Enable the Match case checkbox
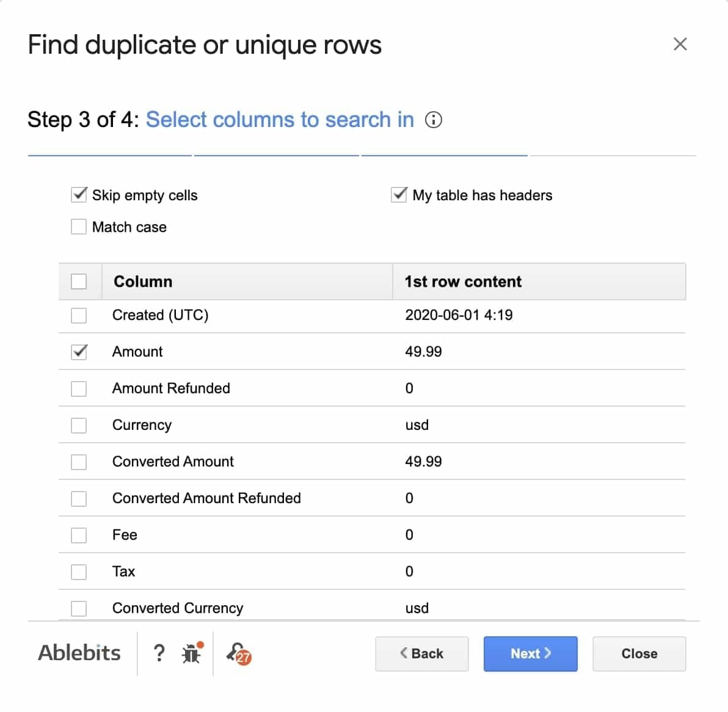Image resolution: width=728 pixels, height=712 pixels. point(79,227)
